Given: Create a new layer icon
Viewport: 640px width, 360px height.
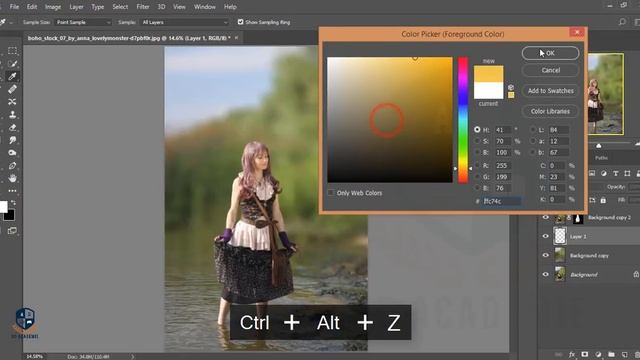Looking at the screenshot, I should (624, 354).
